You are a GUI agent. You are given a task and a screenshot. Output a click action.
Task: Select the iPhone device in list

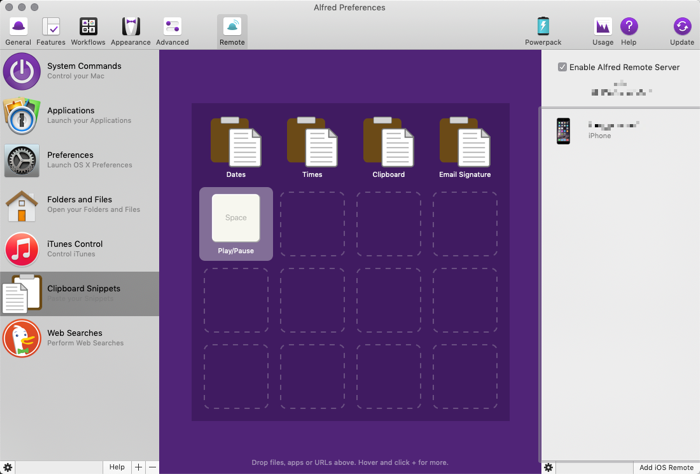point(621,131)
